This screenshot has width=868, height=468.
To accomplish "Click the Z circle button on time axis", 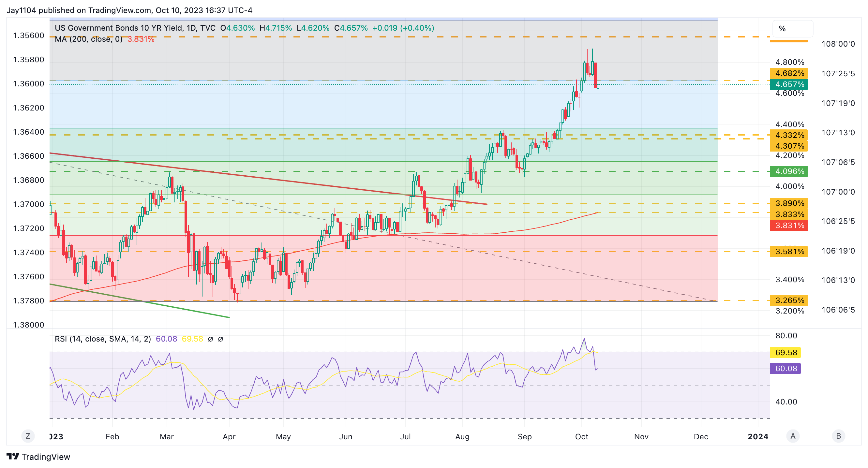I will (28, 436).
